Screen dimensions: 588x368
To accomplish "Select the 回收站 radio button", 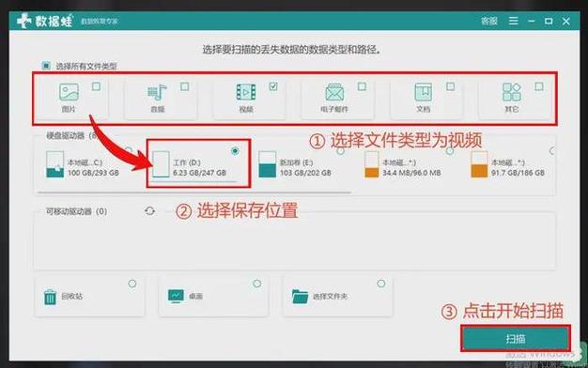I will point(132,284).
